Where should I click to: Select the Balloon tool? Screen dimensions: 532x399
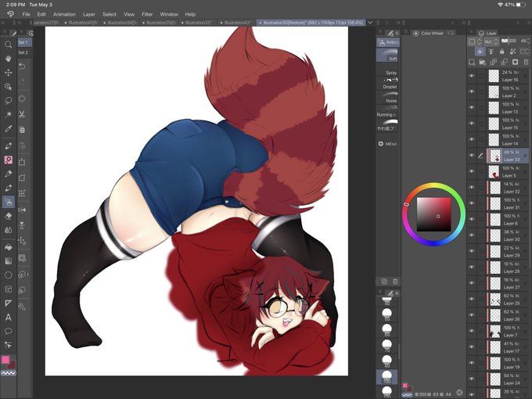coord(8,331)
